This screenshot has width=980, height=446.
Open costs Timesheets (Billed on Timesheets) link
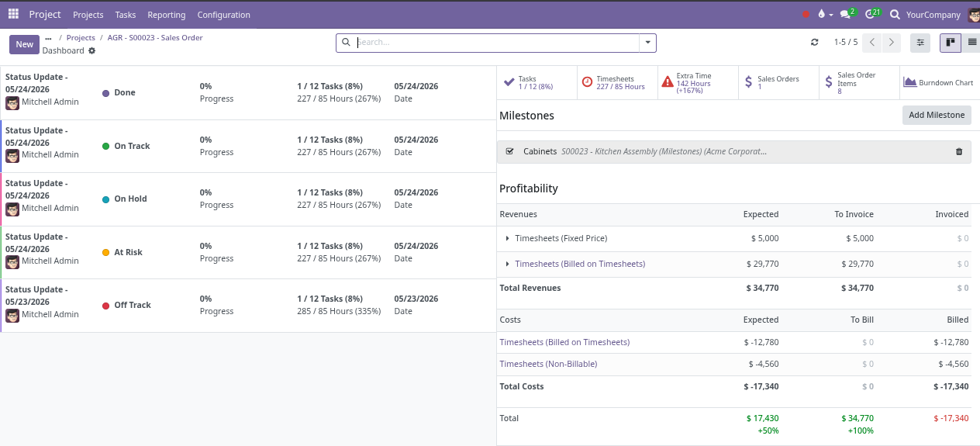(x=564, y=342)
